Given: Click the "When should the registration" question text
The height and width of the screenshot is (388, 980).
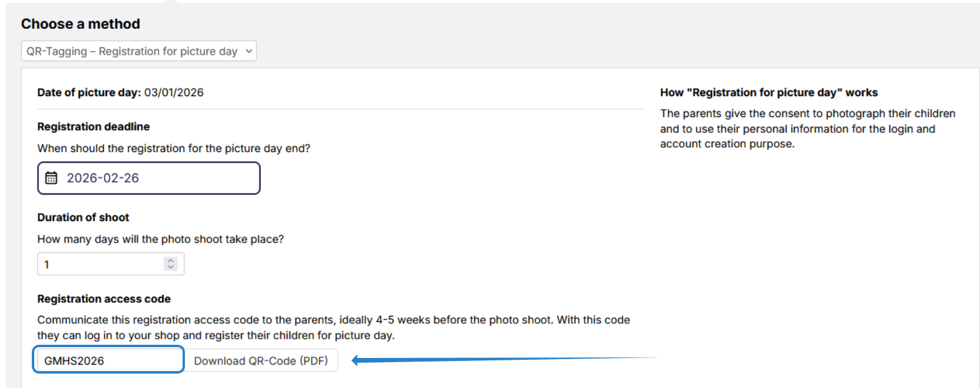Looking at the screenshot, I should pos(174,148).
